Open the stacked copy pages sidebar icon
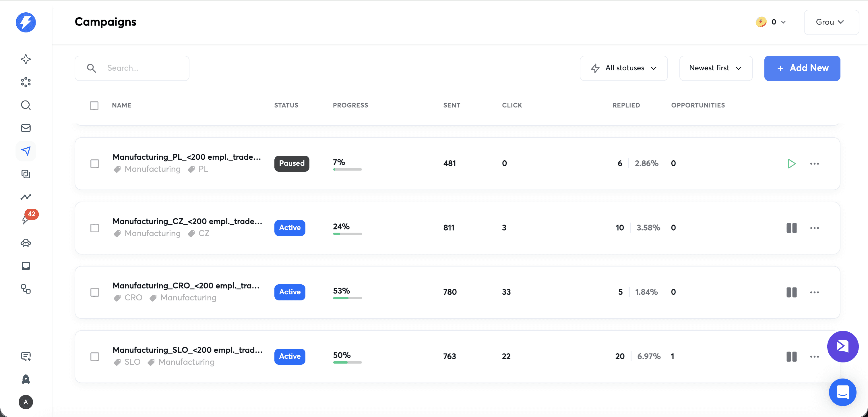Screen dimensions: 868x417 pyautogui.click(x=26, y=174)
